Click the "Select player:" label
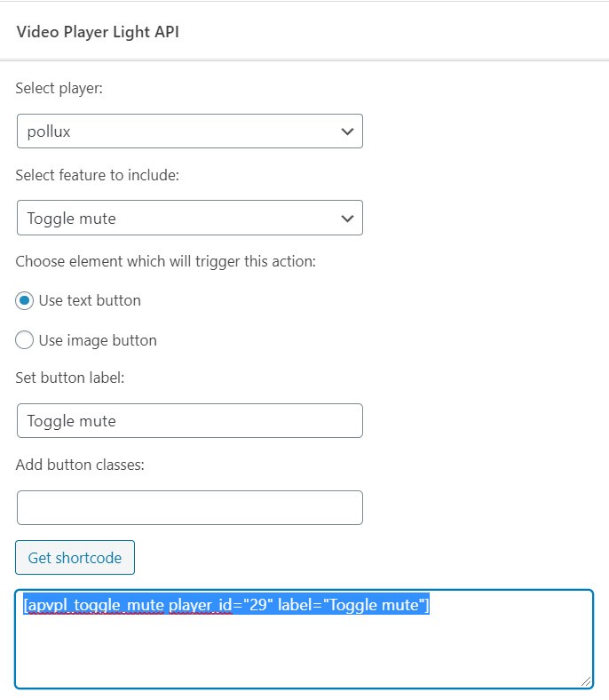The width and height of the screenshot is (609, 700). tap(59, 89)
